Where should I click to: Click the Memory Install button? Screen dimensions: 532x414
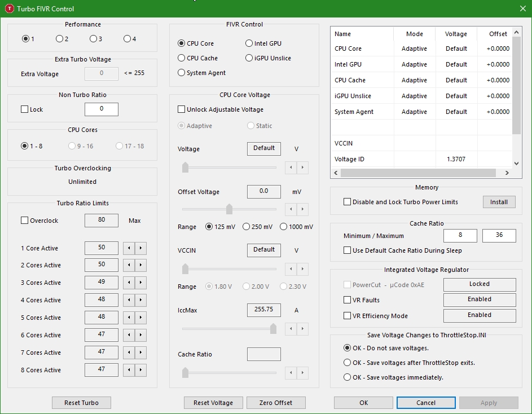[x=499, y=202]
